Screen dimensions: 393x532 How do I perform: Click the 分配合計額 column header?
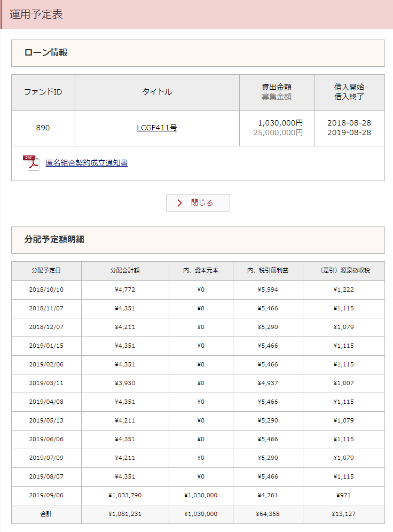(125, 271)
